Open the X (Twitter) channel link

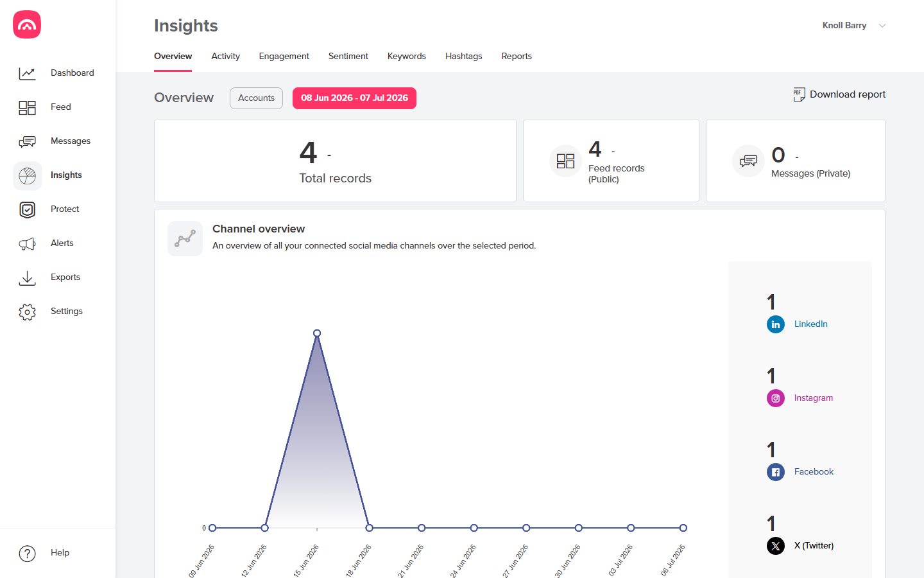point(814,546)
